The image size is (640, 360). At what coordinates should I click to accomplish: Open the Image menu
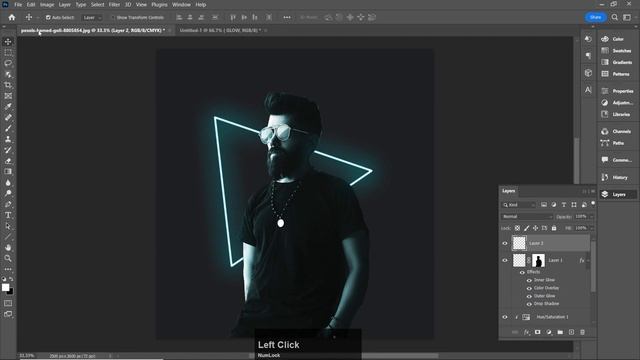click(47, 4)
